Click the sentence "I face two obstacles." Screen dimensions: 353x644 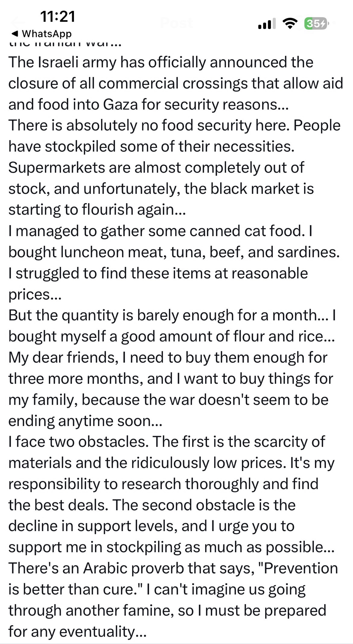79,441
